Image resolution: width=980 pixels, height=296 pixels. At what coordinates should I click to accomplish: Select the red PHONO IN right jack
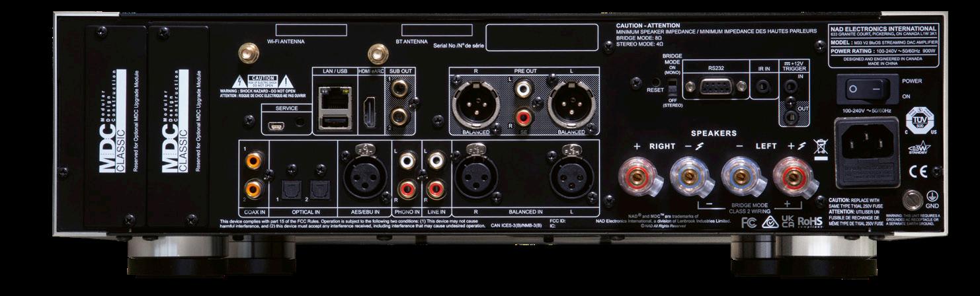(409, 190)
